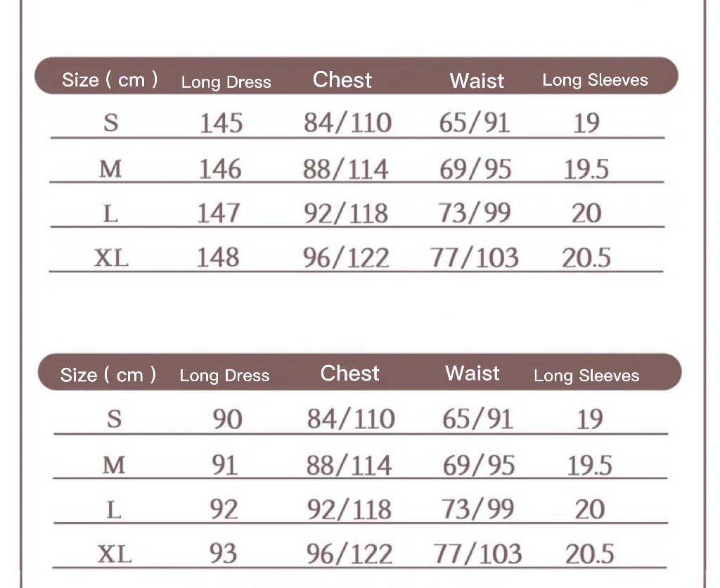This screenshot has height=588, width=720.
Task: Click the 145 long dress value
Action: 221,123
